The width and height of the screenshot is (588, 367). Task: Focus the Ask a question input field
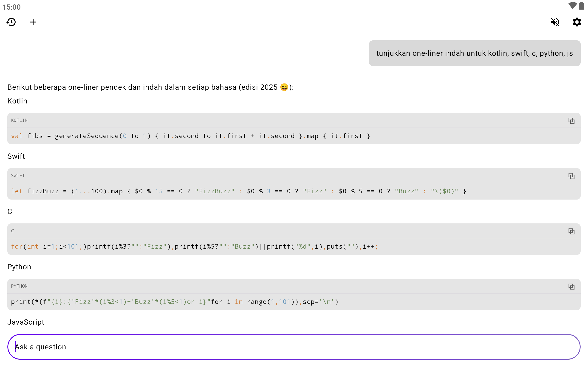pos(294,347)
